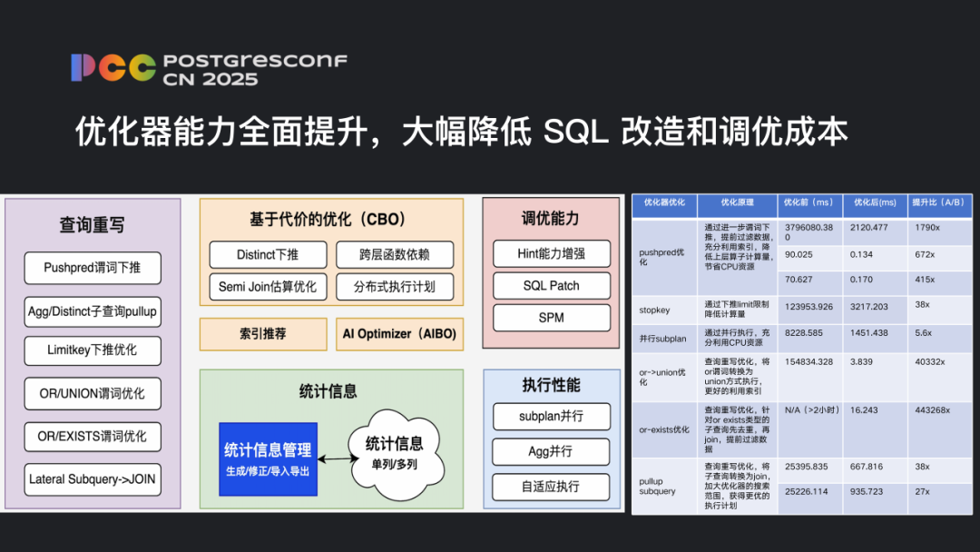Click the 索引推荐 box
The image size is (980, 552).
[x=263, y=334]
